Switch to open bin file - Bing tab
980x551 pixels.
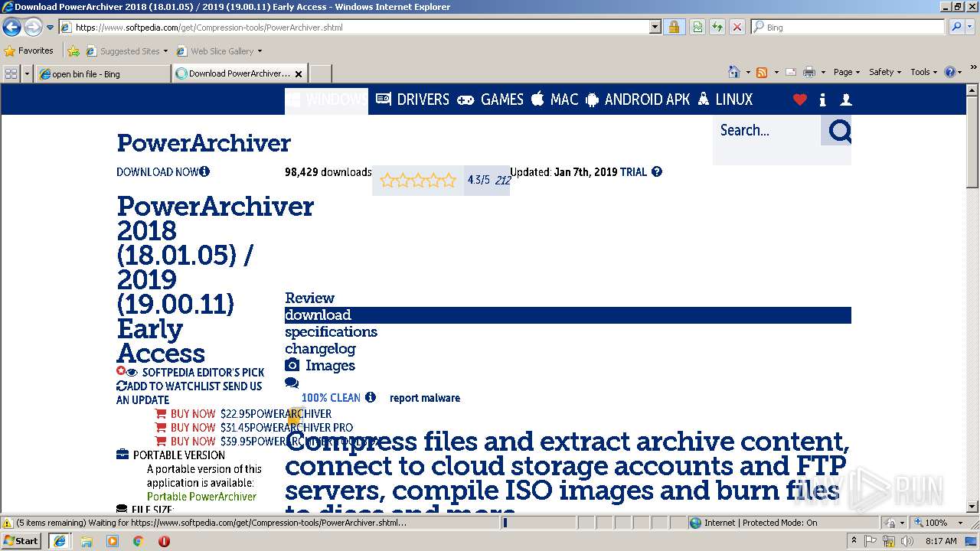102,73
